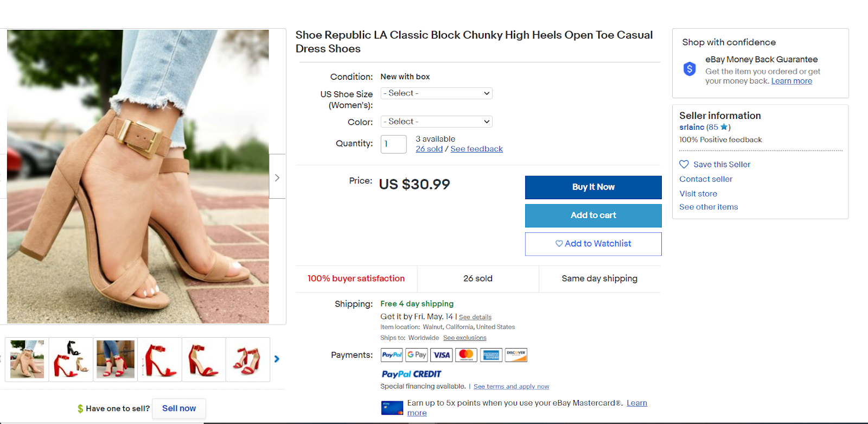Click the Google Pay payment icon

[x=417, y=355]
